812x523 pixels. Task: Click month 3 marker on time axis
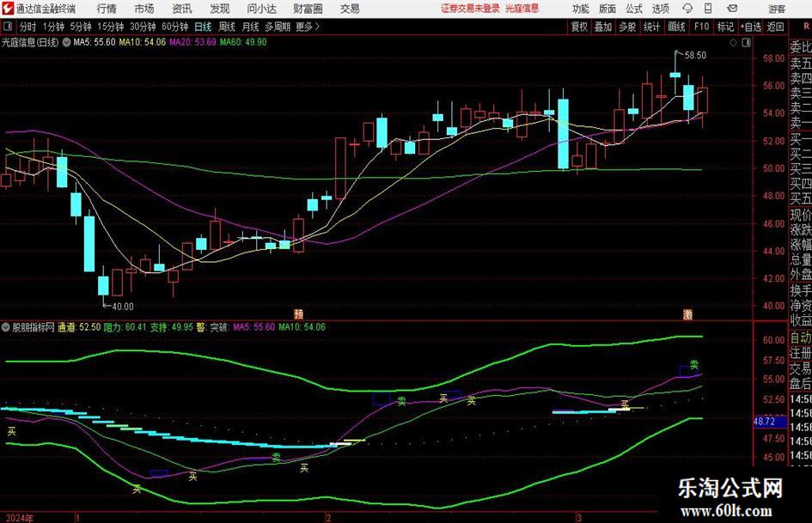pyautogui.click(x=579, y=518)
